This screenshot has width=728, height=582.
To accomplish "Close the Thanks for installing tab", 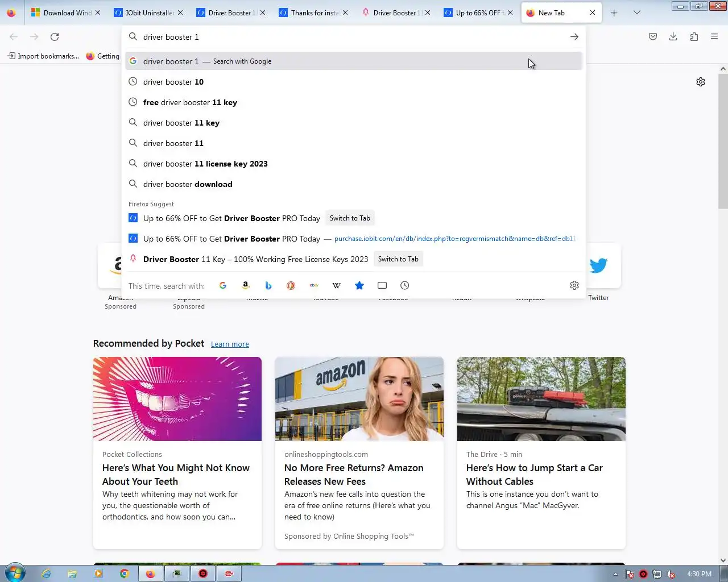I will coord(345,13).
